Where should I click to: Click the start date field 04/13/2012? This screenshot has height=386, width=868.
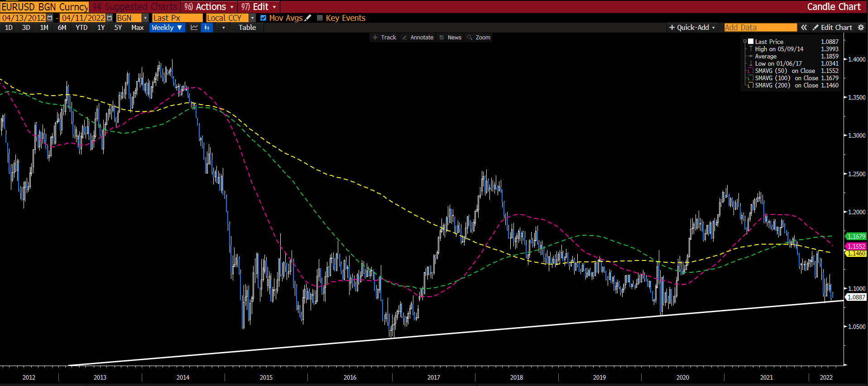24,18
